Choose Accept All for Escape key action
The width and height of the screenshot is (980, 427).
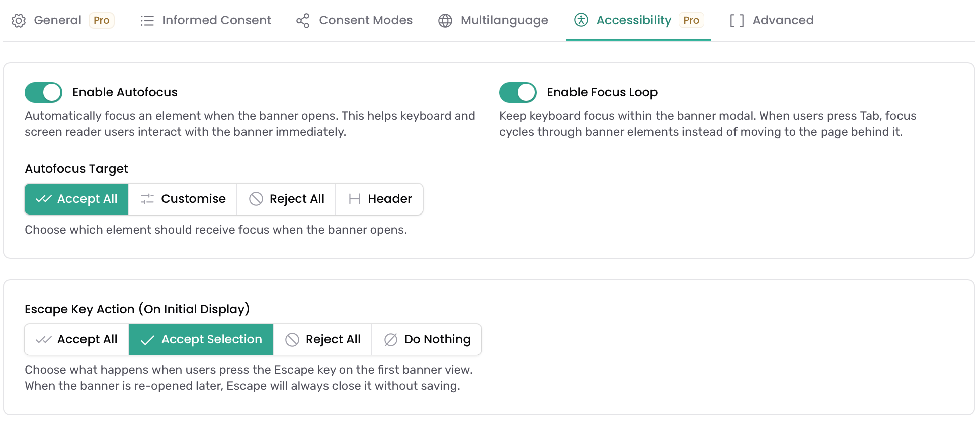[76, 339]
